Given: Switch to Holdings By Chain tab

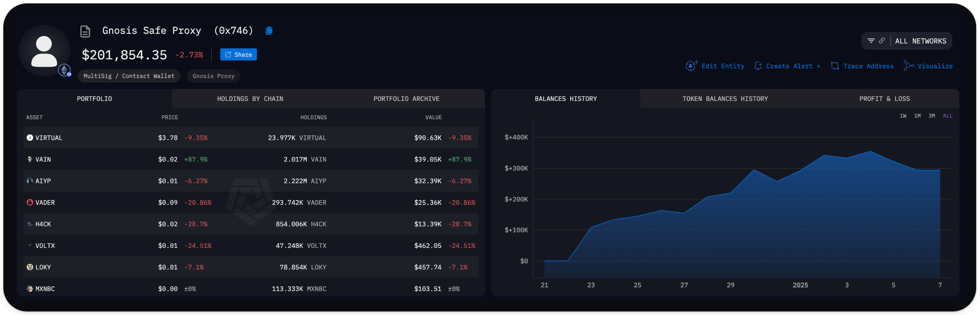Looking at the screenshot, I should pos(250,99).
